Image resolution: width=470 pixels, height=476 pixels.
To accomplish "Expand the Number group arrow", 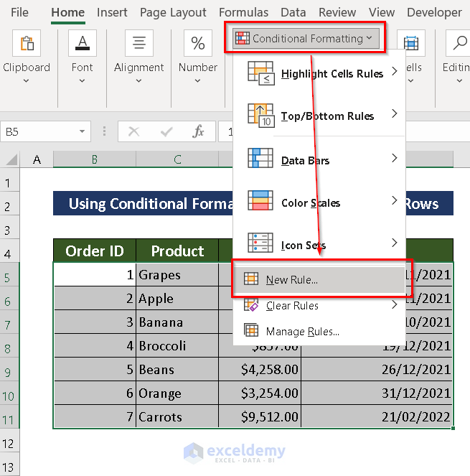I will [x=197, y=80].
